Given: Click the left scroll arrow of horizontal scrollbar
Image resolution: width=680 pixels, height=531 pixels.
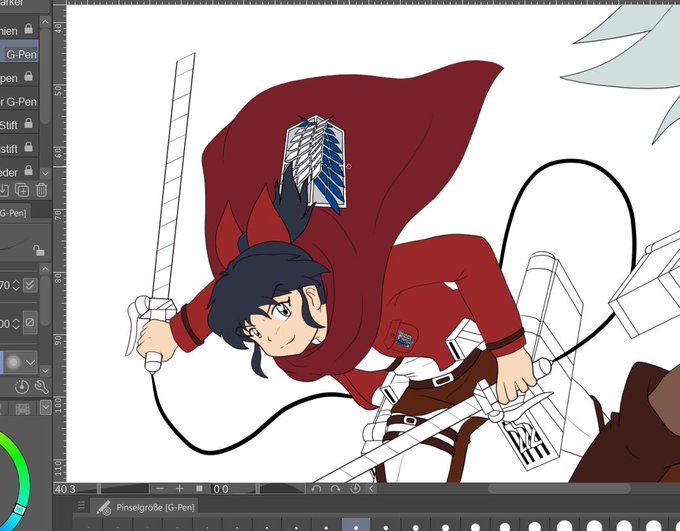Looking at the screenshot, I should pyautogui.click(x=372, y=489).
